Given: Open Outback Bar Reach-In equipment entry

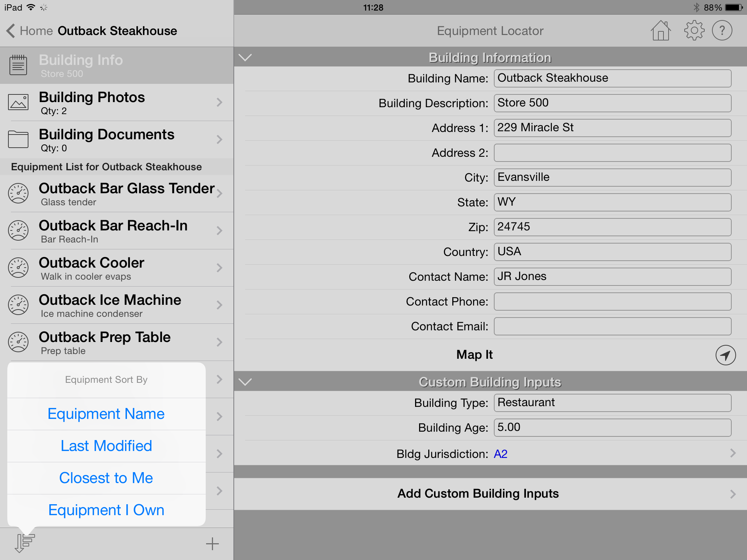Looking at the screenshot, I should (117, 230).
